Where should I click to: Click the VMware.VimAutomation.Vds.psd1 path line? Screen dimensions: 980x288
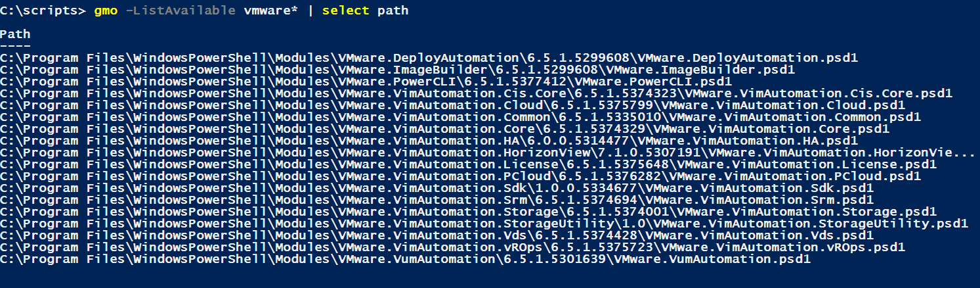pyautogui.click(x=437, y=235)
